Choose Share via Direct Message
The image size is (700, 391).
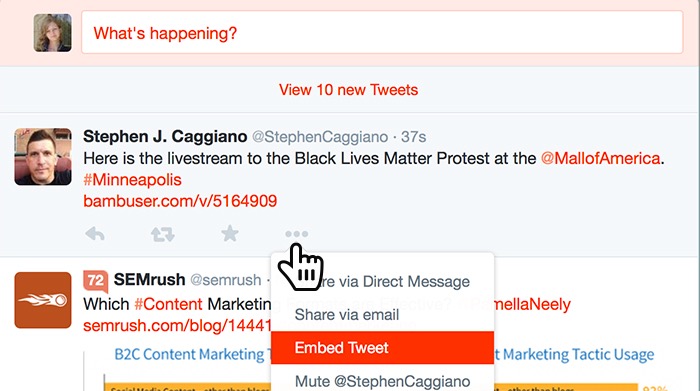tap(382, 281)
